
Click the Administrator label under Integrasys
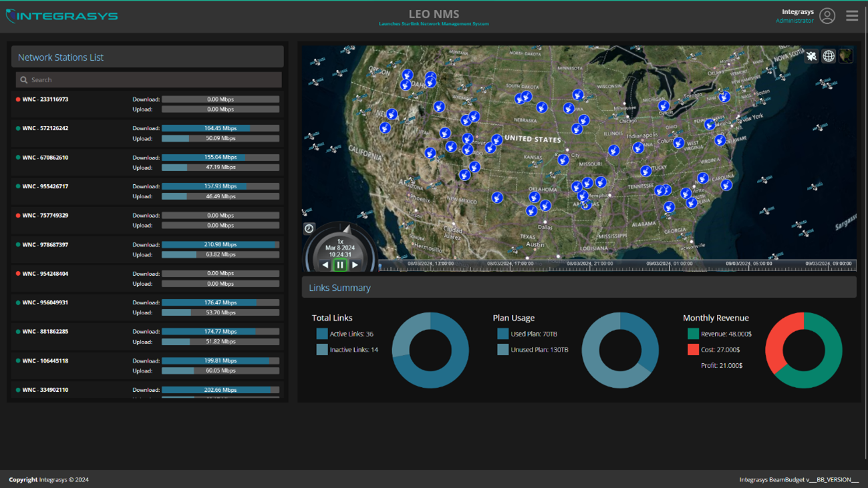795,20
